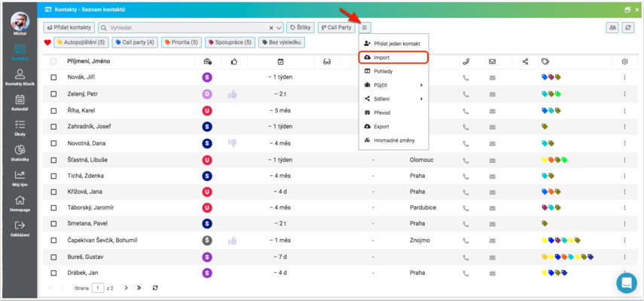Click the favorites red heart icon
This screenshot has width=644, height=301.
click(47, 42)
